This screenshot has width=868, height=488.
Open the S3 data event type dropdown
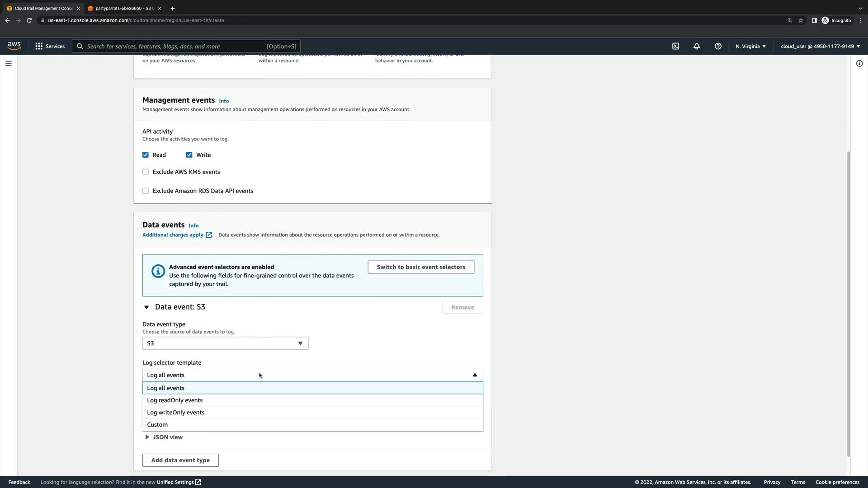(225, 343)
